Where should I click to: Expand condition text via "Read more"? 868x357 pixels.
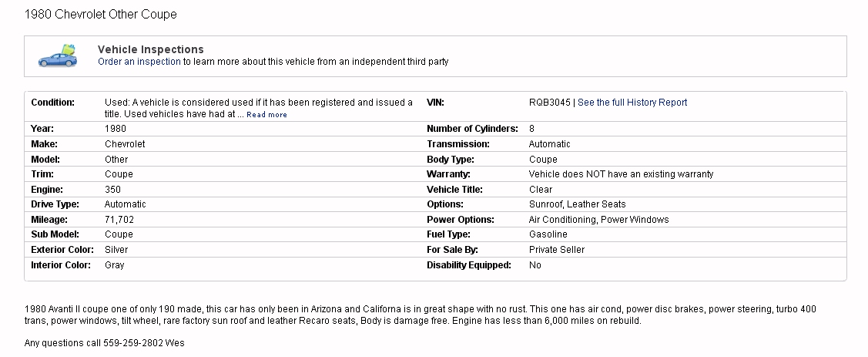point(266,115)
